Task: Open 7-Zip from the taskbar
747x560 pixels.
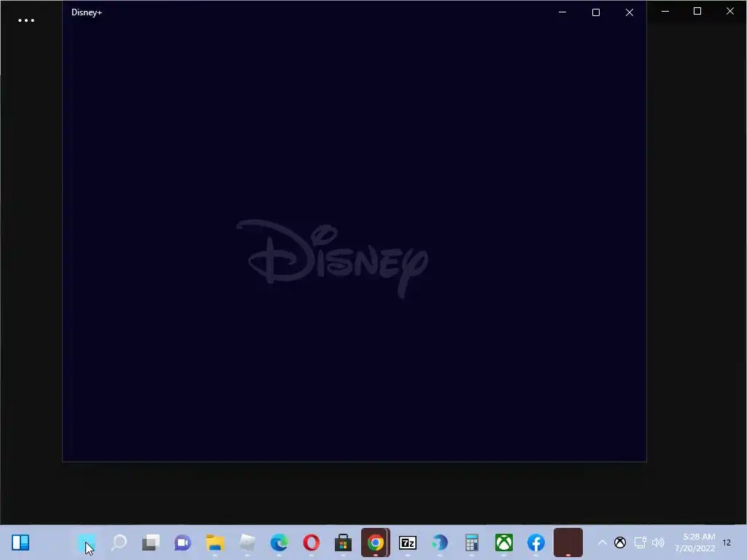Action: tap(407, 542)
